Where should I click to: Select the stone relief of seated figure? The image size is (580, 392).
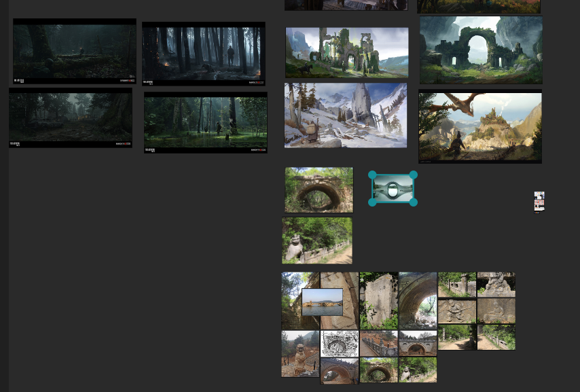click(496, 311)
